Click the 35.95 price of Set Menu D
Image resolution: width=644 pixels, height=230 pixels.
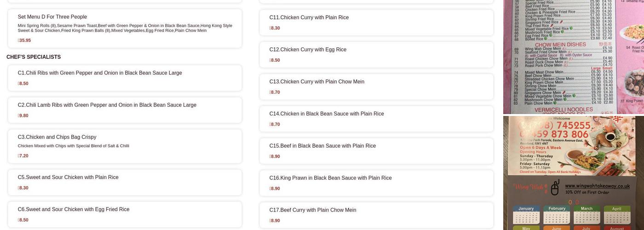pos(24,40)
